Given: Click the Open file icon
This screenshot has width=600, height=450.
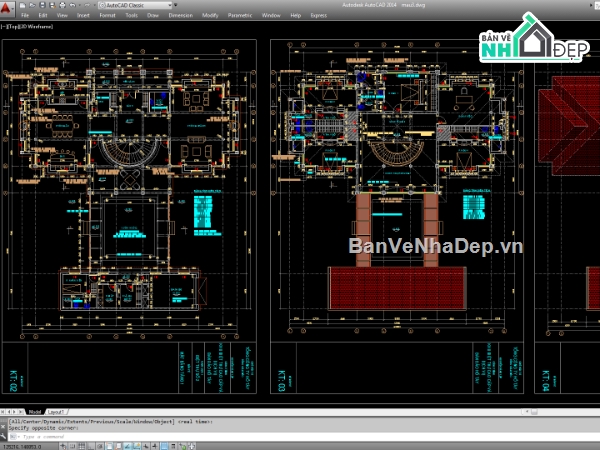Looking at the screenshot, I should pyautogui.click(x=32, y=5).
